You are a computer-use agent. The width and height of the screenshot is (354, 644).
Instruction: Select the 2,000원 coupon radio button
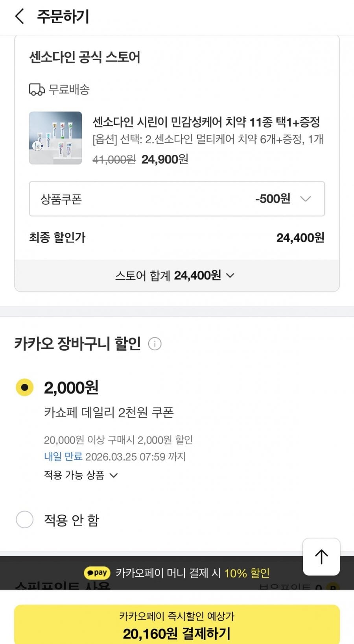pyautogui.click(x=24, y=387)
